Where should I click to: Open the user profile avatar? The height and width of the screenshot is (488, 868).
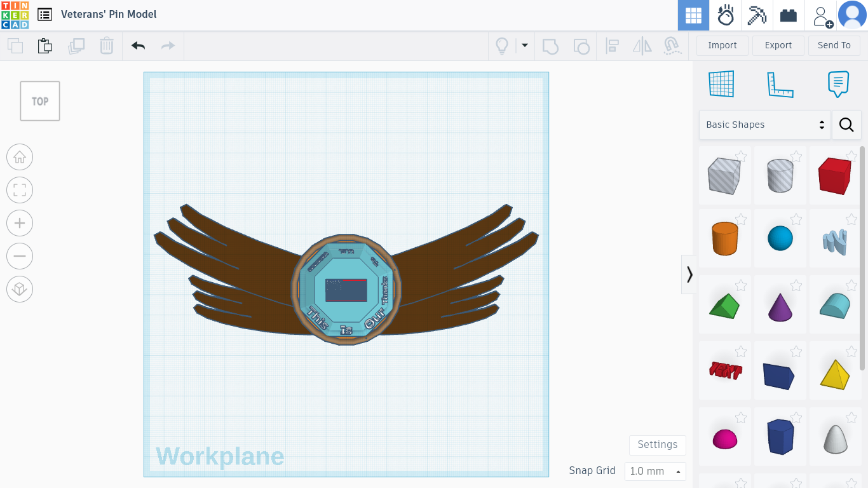point(852,15)
